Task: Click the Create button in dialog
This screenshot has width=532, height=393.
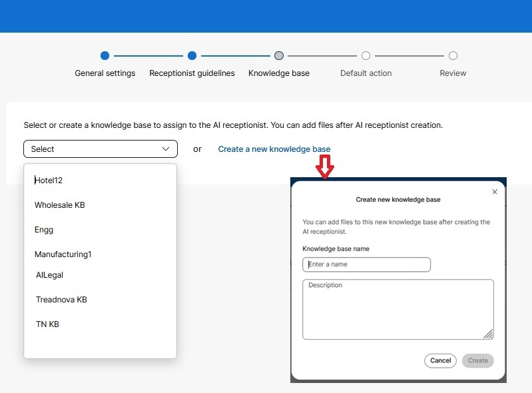Action: (477, 360)
